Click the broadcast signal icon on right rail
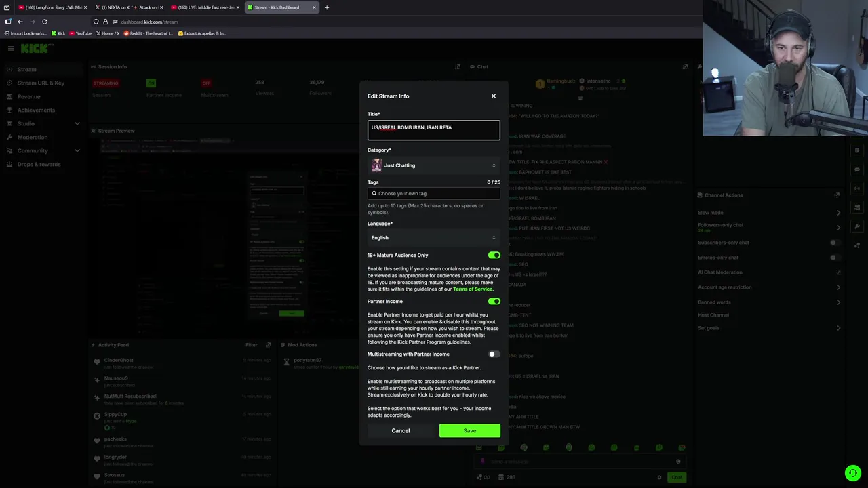The height and width of the screenshot is (488, 868). [857, 188]
